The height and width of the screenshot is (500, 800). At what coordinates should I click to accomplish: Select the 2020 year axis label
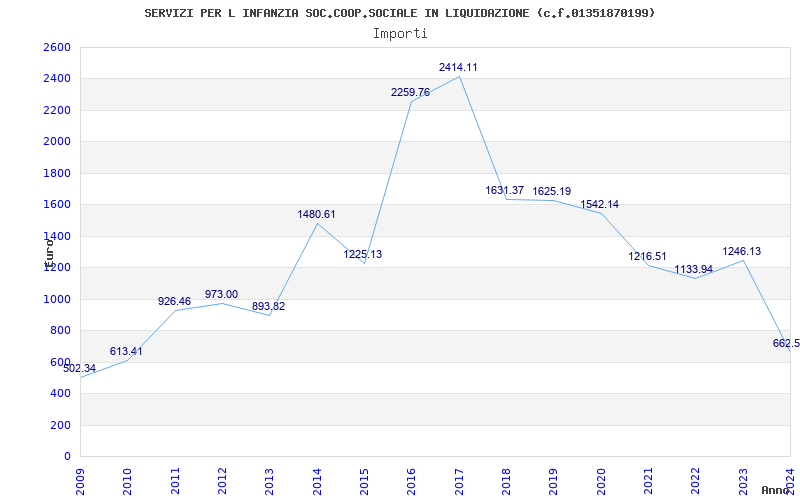pos(601,481)
